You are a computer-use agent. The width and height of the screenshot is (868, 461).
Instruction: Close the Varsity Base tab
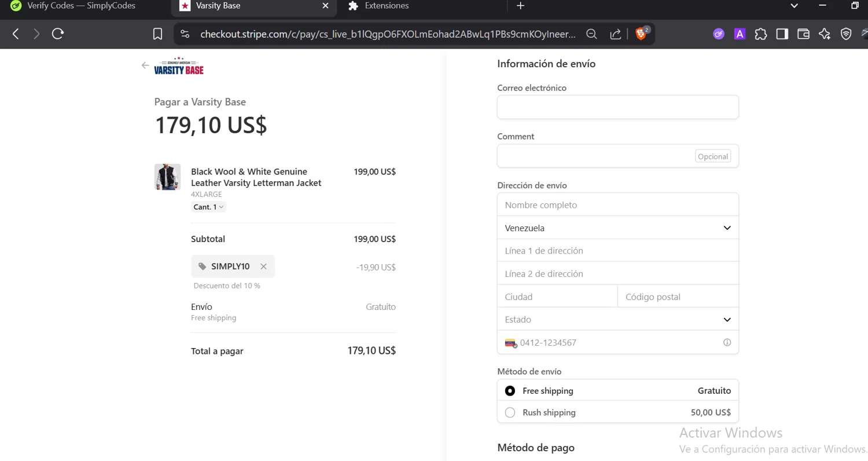click(x=325, y=6)
